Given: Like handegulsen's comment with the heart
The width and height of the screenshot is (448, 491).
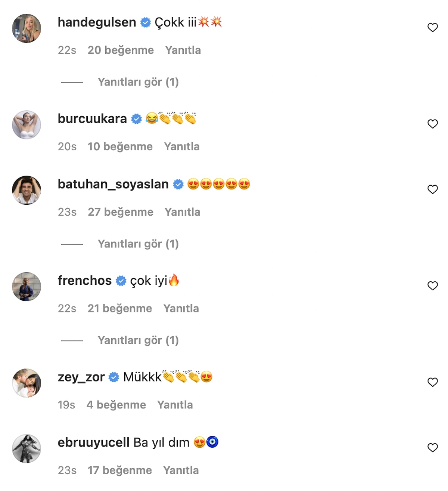Looking at the screenshot, I should click(x=432, y=28).
